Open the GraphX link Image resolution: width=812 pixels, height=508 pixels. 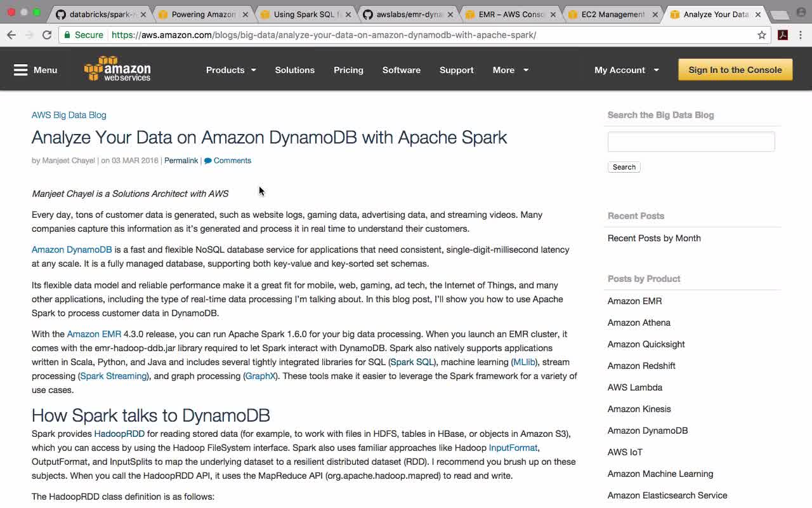click(261, 376)
